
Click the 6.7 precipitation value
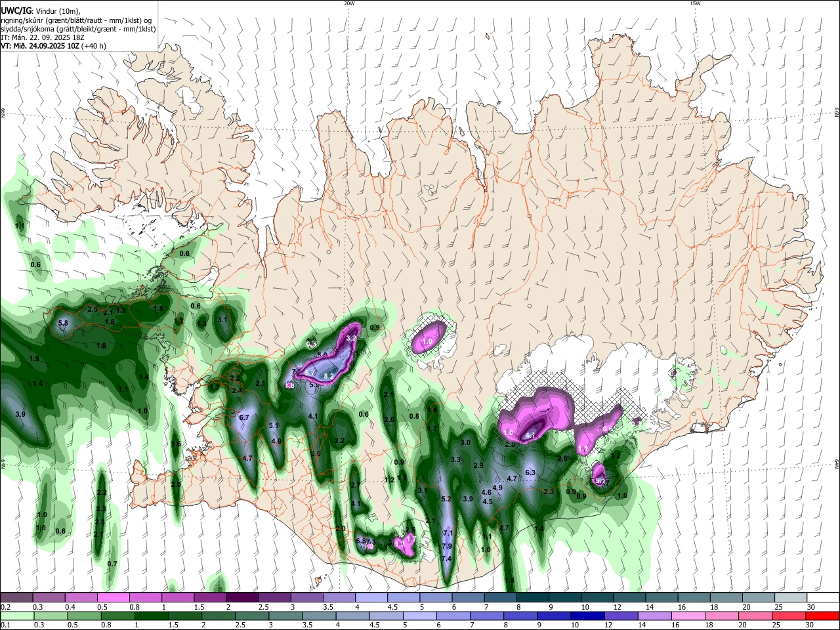click(x=244, y=417)
